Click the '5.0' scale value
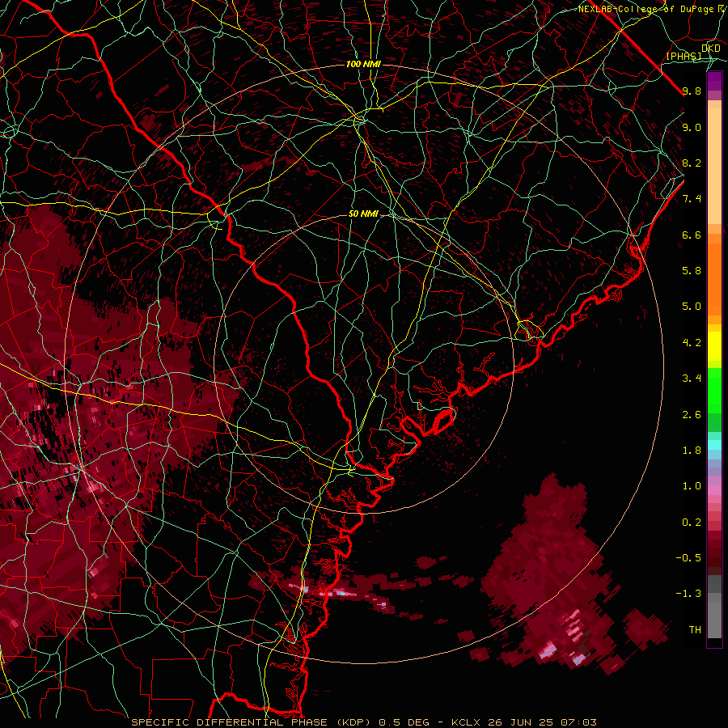The height and width of the screenshot is (728, 728). click(x=692, y=307)
